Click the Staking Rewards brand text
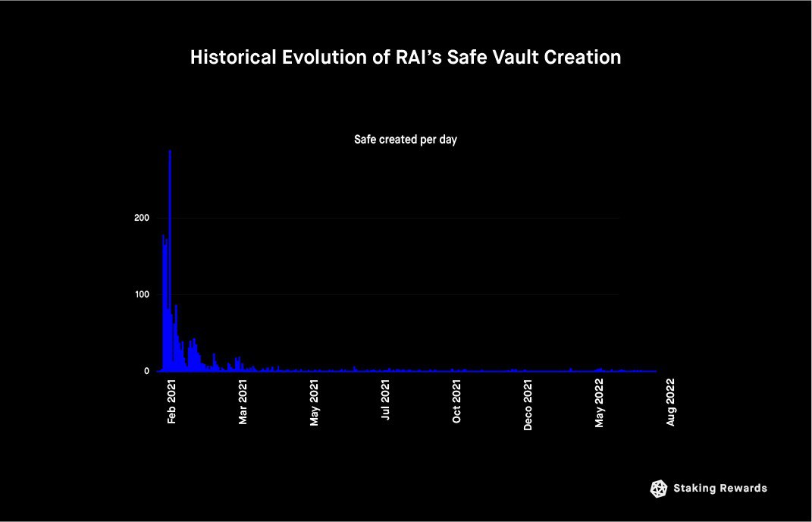Viewport: 812px width, 522px height. click(720, 489)
